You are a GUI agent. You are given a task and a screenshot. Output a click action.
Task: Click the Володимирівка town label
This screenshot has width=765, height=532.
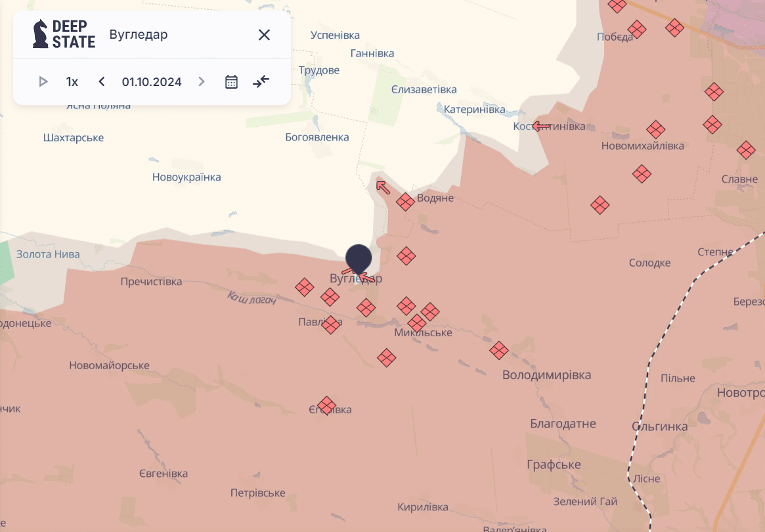click(546, 375)
